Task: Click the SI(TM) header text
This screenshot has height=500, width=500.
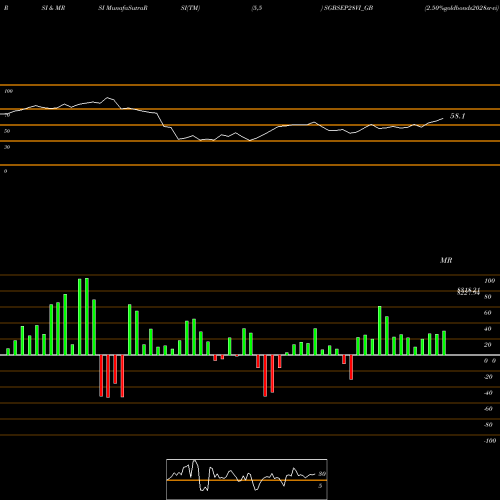Action: click(x=190, y=8)
